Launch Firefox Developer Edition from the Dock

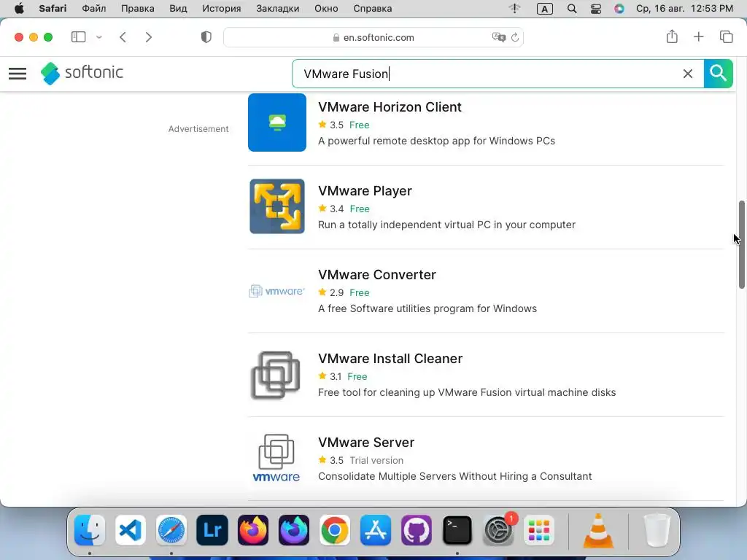294,530
